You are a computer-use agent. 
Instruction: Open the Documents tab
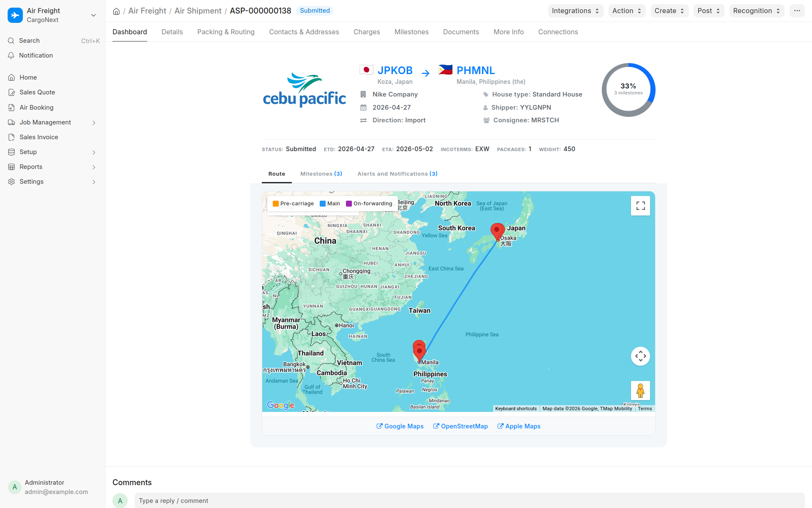point(461,32)
